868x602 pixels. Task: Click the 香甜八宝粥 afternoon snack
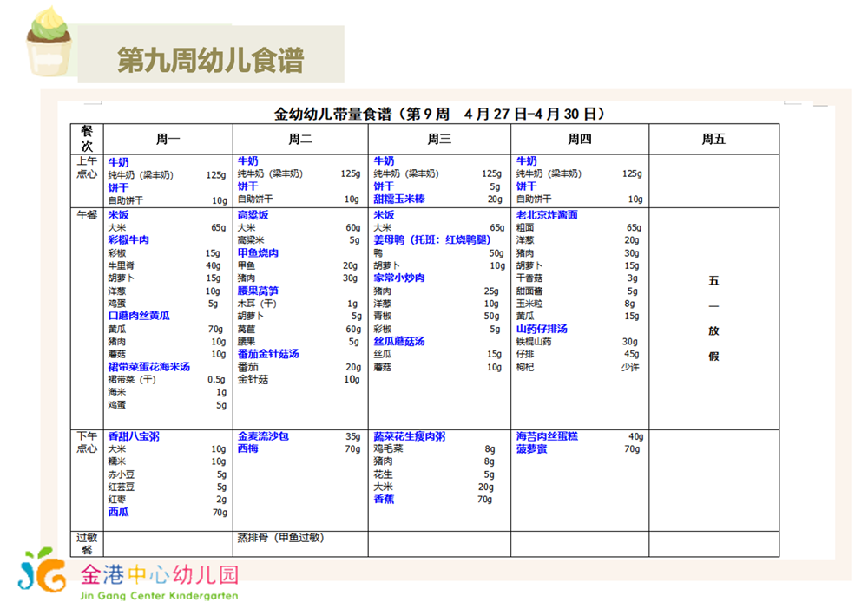134,436
